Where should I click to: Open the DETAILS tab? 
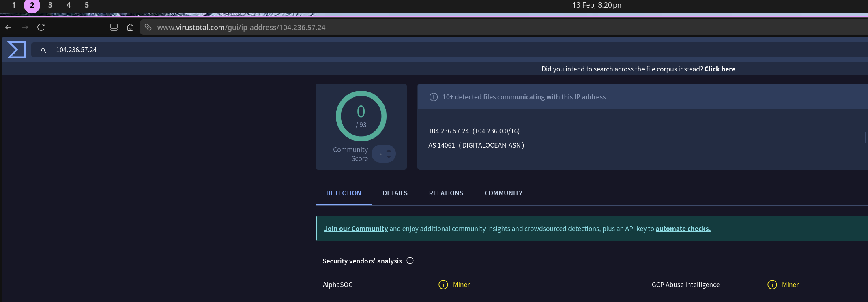coord(395,193)
